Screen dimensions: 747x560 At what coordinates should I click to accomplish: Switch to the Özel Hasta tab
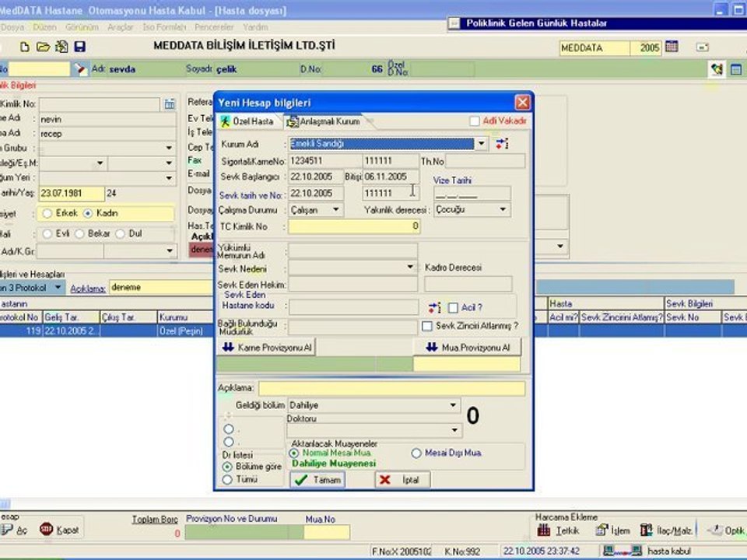click(x=248, y=121)
